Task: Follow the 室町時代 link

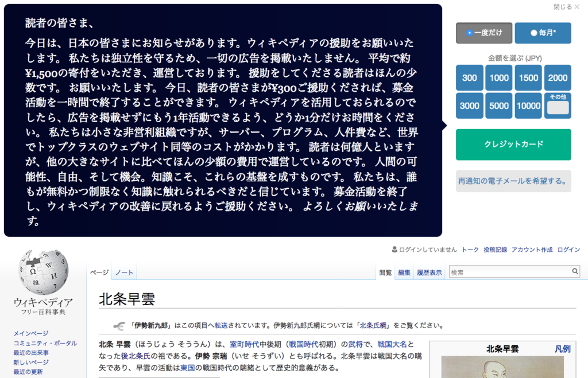Action: coord(245,344)
